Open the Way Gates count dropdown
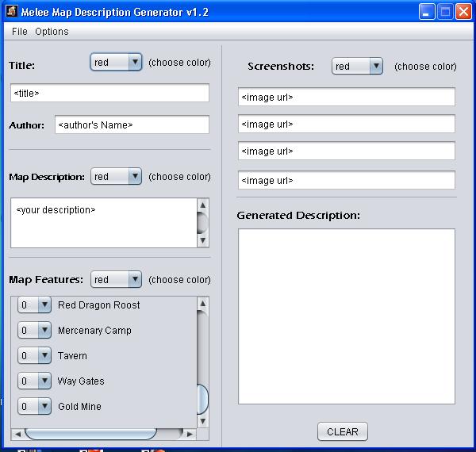This screenshot has height=452, width=476. pos(34,381)
